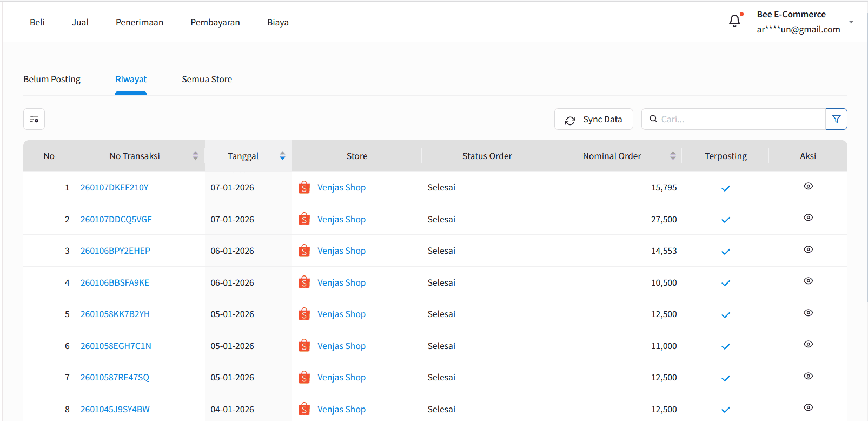
Task: Switch to Belum Posting tab
Action: [x=52, y=80]
